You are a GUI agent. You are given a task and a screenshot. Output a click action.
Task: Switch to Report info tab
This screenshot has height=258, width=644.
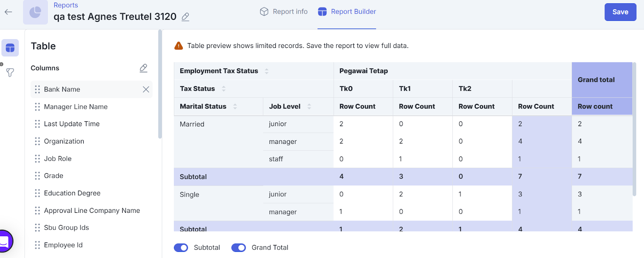click(284, 12)
